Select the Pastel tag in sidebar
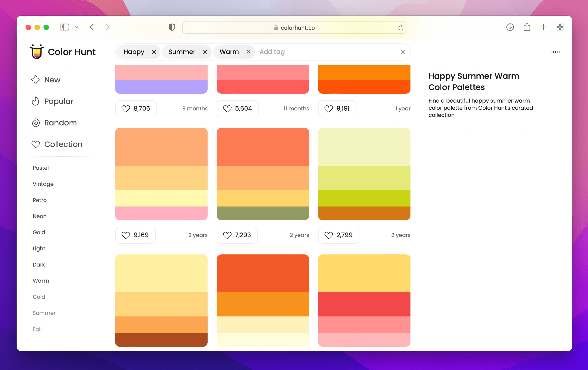This screenshot has height=370, width=588. pyautogui.click(x=41, y=168)
